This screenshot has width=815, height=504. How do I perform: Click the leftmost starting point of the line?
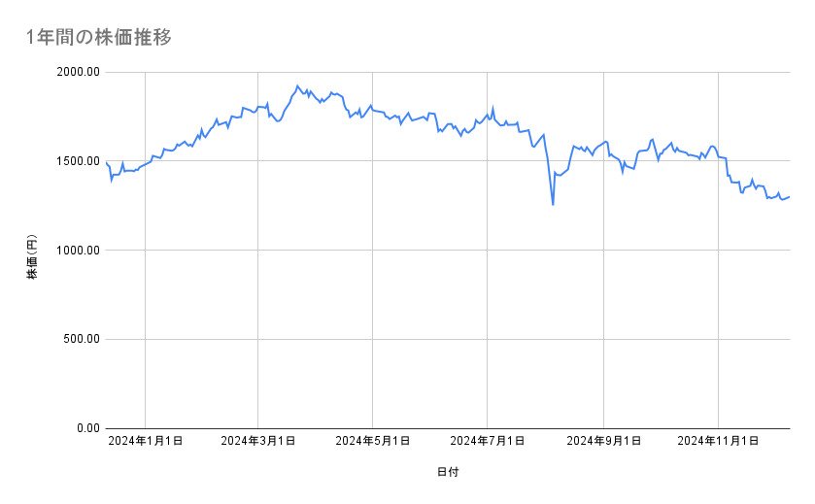[x=106, y=162]
